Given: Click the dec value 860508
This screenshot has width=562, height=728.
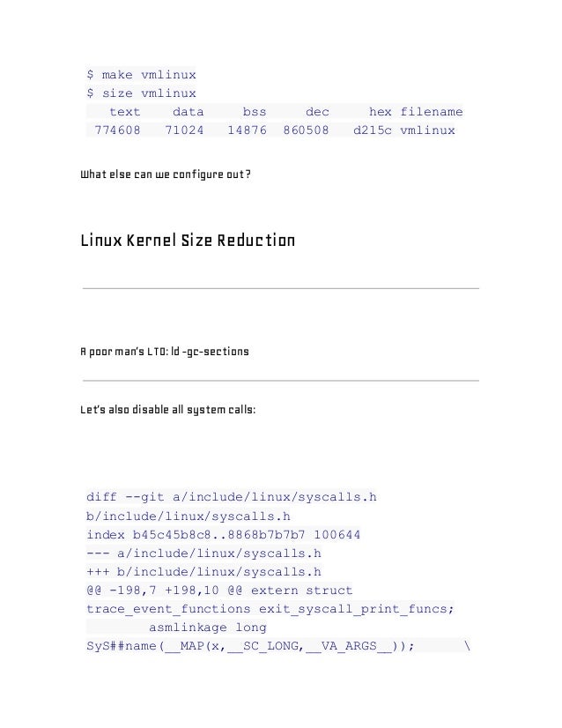Looking at the screenshot, I should [x=306, y=130].
